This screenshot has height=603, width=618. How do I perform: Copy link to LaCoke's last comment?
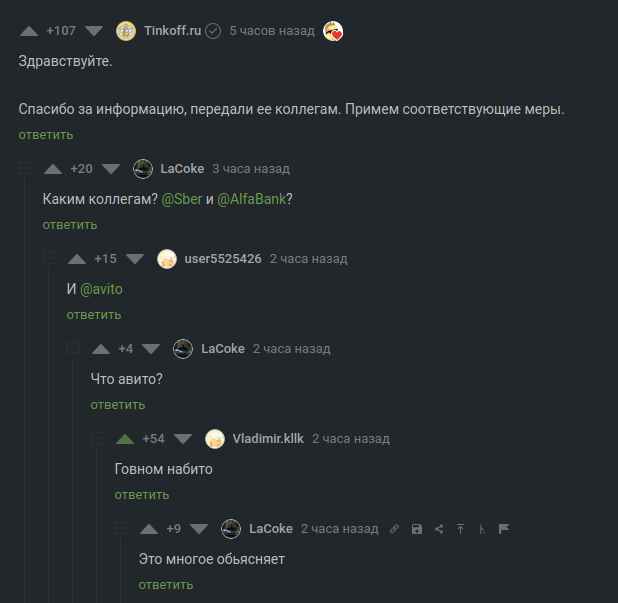tap(394, 529)
